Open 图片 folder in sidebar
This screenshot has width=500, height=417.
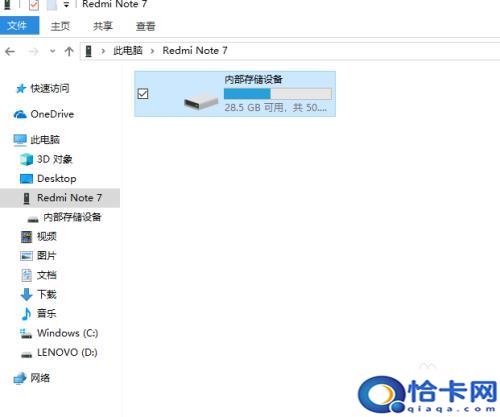pos(47,256)
